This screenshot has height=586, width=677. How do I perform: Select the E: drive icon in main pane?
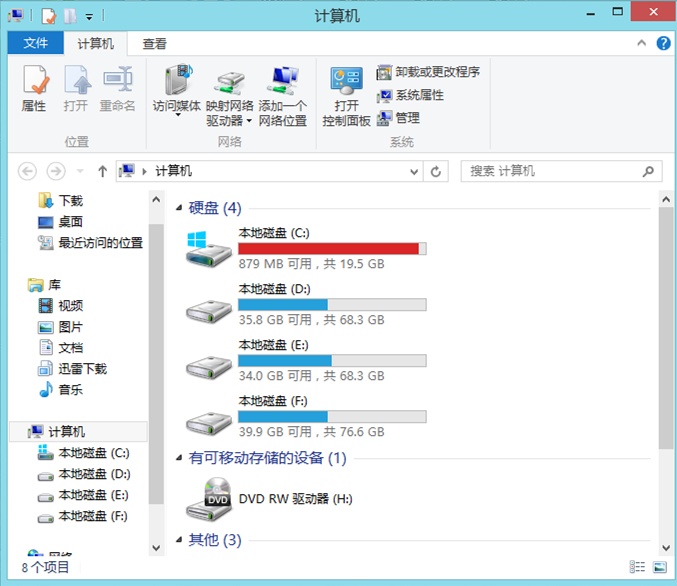point(209,367)
